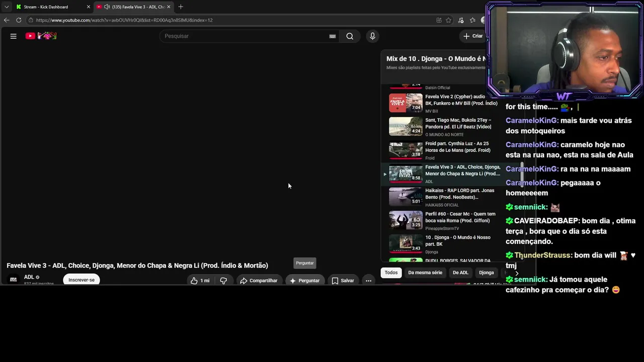Filter suggestions by De ADL chip
This screenshot has width=644, height=362.
(x=460, y=273)
